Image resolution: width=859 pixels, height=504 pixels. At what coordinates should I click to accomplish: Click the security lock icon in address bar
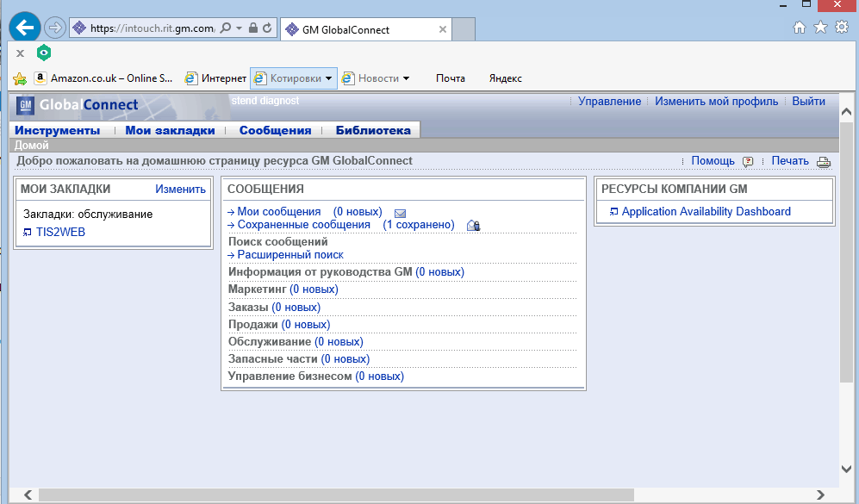[253, 28]
